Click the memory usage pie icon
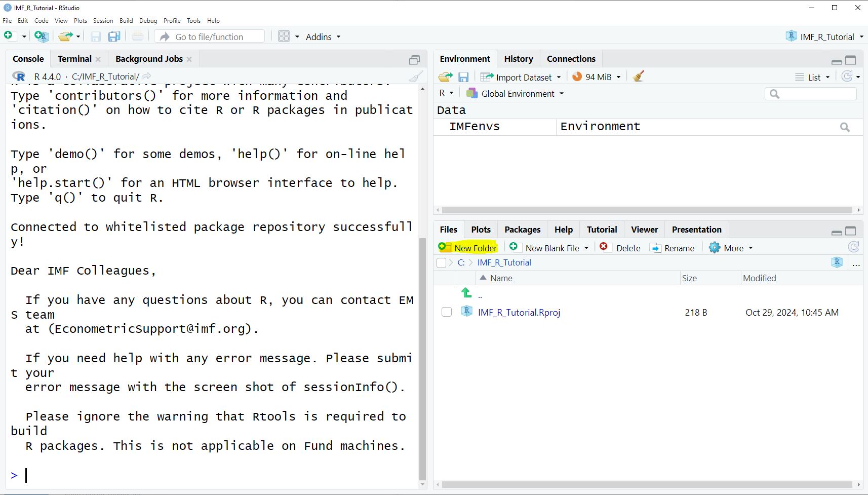Screen dimensions: 868x495 pyautogui.click(x=577, y=77)
